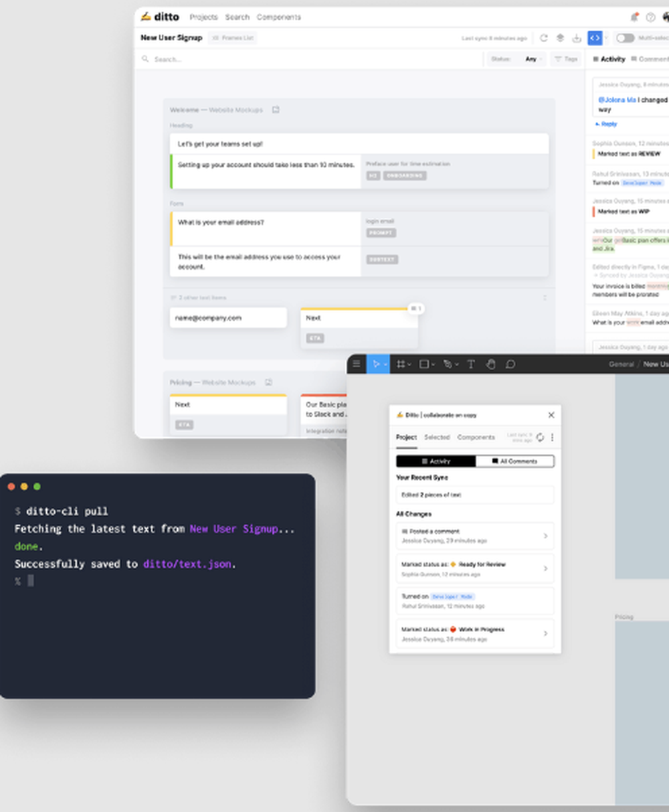Open Components in the ditto top navigation
The image size is (669, 812).
[279, 17]
